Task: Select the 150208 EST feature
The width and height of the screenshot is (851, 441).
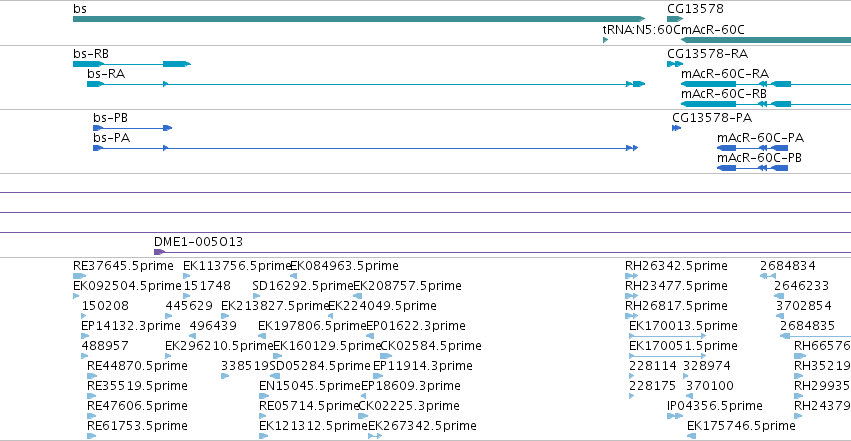Action: point(84,316)
